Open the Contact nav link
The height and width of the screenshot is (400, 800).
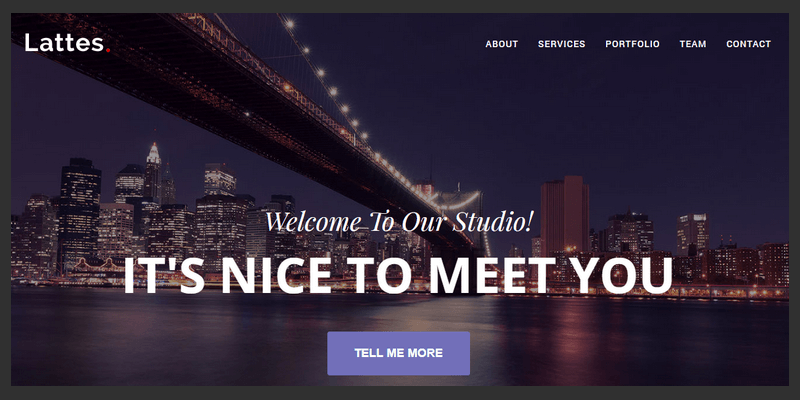pyautogui.click(x=748, y=44)
